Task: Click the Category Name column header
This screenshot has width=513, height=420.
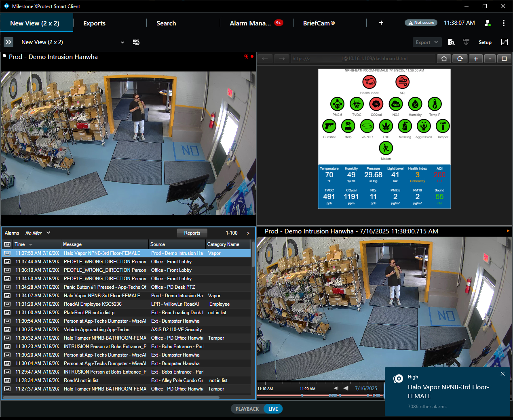Action: (228, 244)
